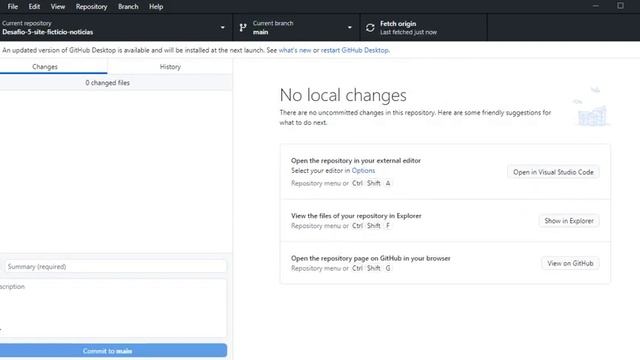Click the Fetch origin sync icon
The width and height of the screenshot is (640, 360).
[370, 27]
